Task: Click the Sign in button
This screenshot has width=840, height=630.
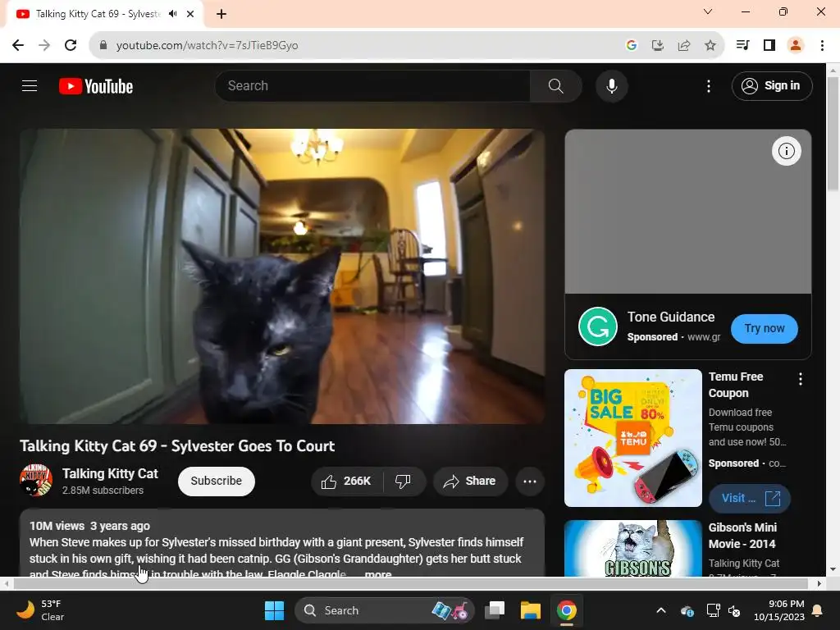Action: pyautogui.click(x=771, y=85)
